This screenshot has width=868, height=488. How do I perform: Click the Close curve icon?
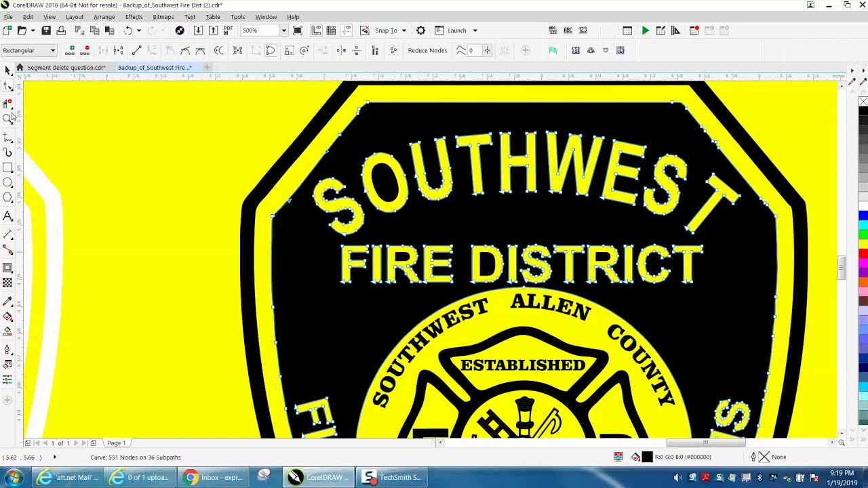coord(270,50)
